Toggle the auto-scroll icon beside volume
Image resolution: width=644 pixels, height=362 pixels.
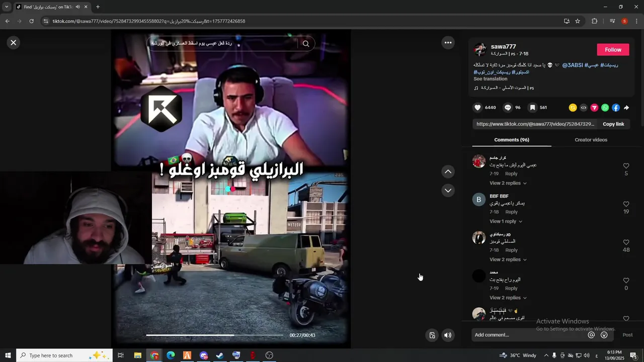coord(432,335)
